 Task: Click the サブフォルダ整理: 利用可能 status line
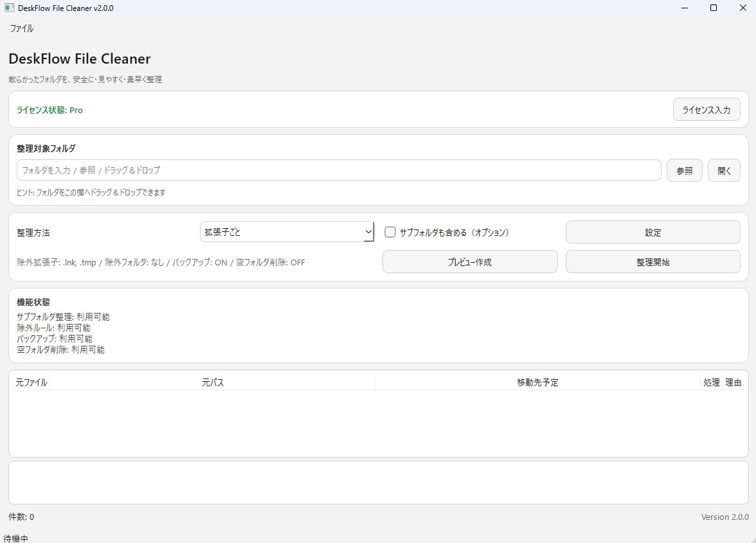point(63,317)
